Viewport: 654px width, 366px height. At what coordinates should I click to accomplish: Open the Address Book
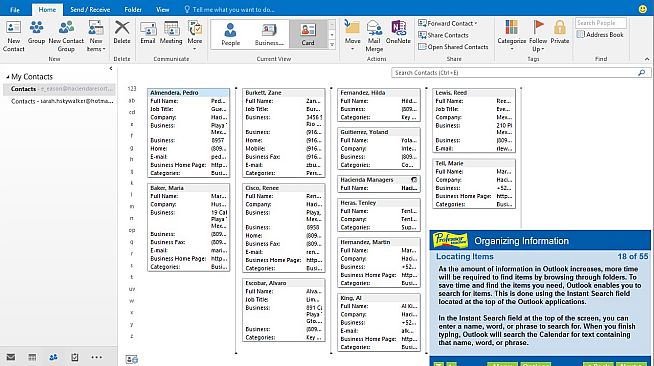600,35
